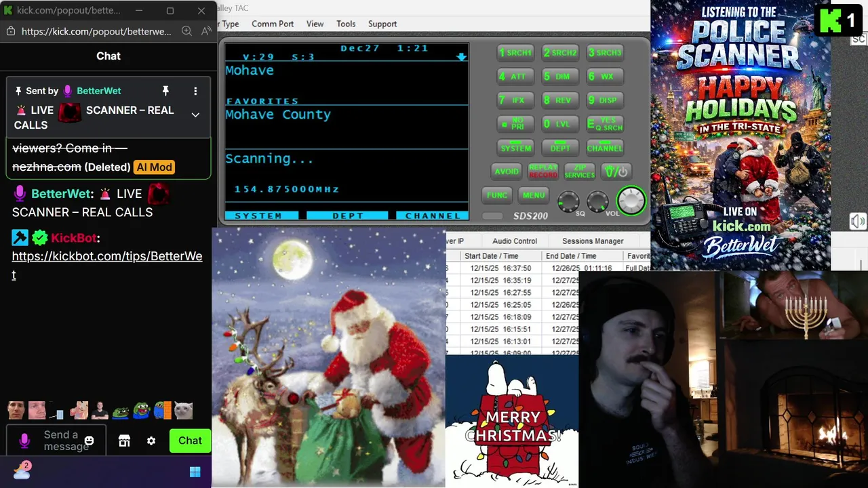Click the 0 LVL level key
The image size is (868, 488).
pyautogui.click(x=560, y=124)
